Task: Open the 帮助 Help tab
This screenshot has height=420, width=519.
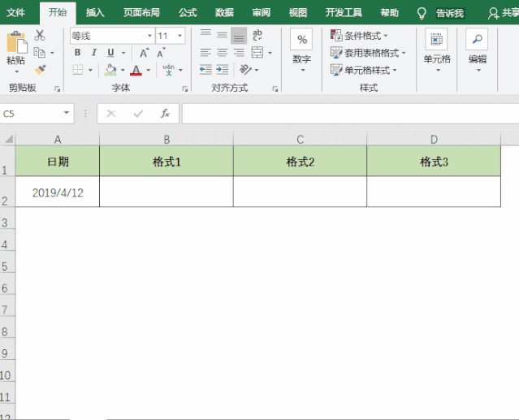Action: click(x=390, y=12)
